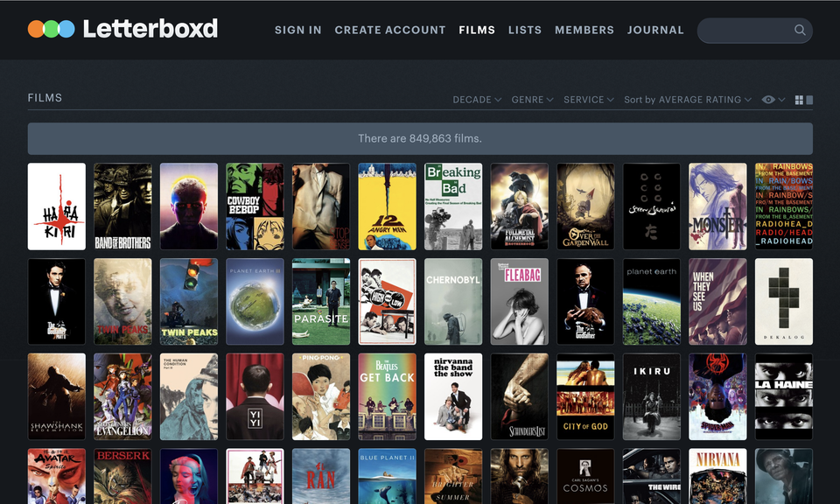Open the JOURNAL page
Image resolution: width=840 pixels, height=504 pixels.
click(655, 30)
